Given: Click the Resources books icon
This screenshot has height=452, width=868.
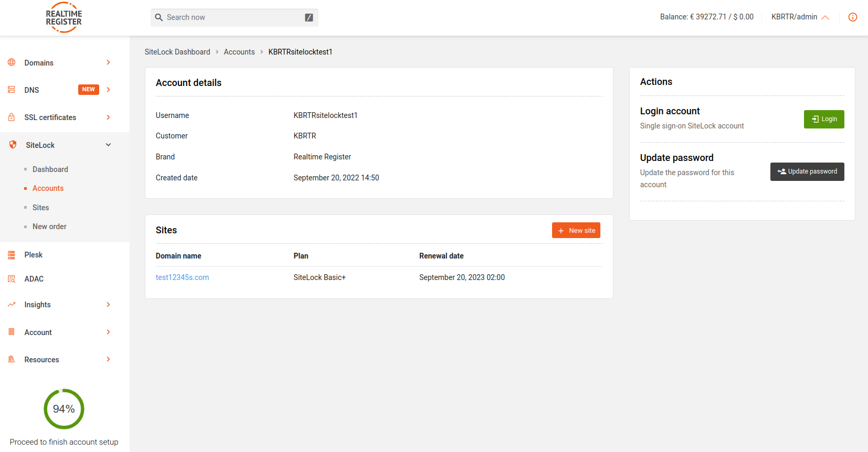Looking at the screenshot, I should click(x=12, y=359).
